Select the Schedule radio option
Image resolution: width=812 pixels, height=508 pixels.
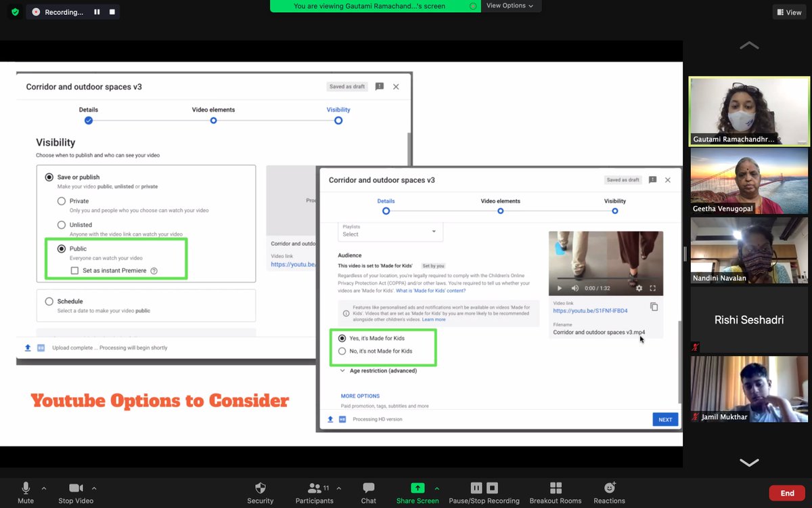click(49, 301)
